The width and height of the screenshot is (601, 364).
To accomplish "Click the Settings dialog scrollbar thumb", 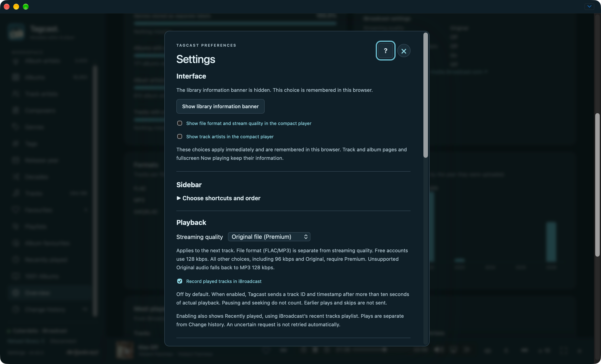I will pyautogui.click(x=426, y=96).
